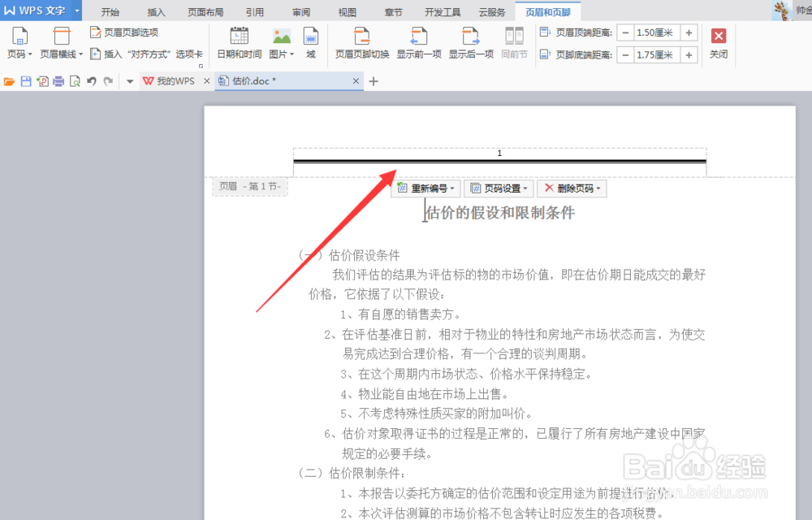Click the heading （二）估价限制条件
This screenshot has width=812, height=520.
point(352,474)
